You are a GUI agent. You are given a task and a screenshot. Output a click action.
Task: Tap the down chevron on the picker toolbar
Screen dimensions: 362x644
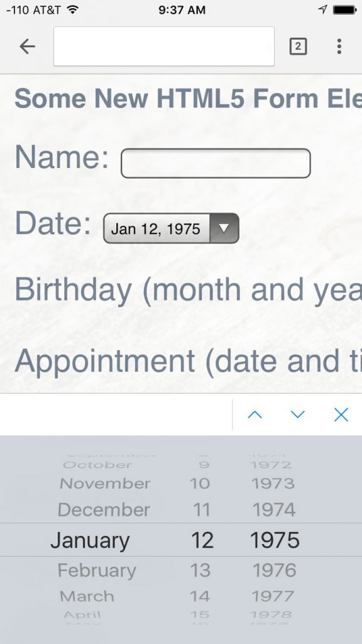pos(297,414)
